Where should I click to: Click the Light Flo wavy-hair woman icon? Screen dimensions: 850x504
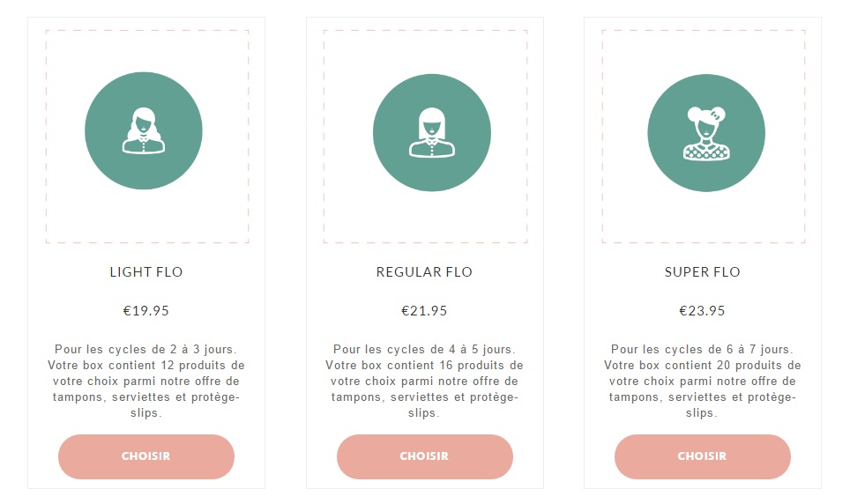tap(144, 130)
